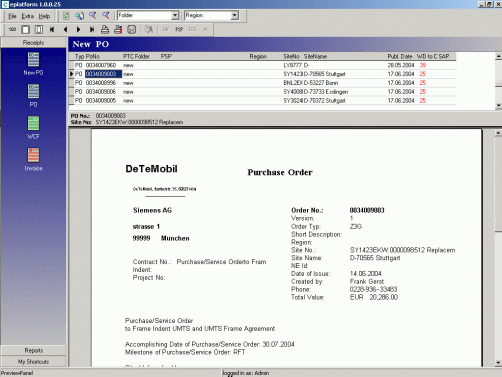Select PO number 0034008996 row

coord(263,83)
